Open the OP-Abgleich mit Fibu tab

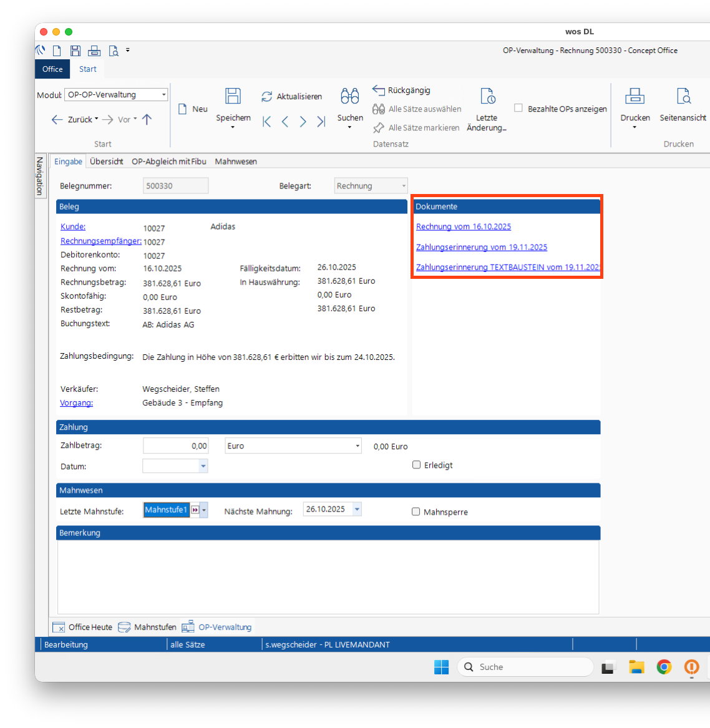click(168, 162)
